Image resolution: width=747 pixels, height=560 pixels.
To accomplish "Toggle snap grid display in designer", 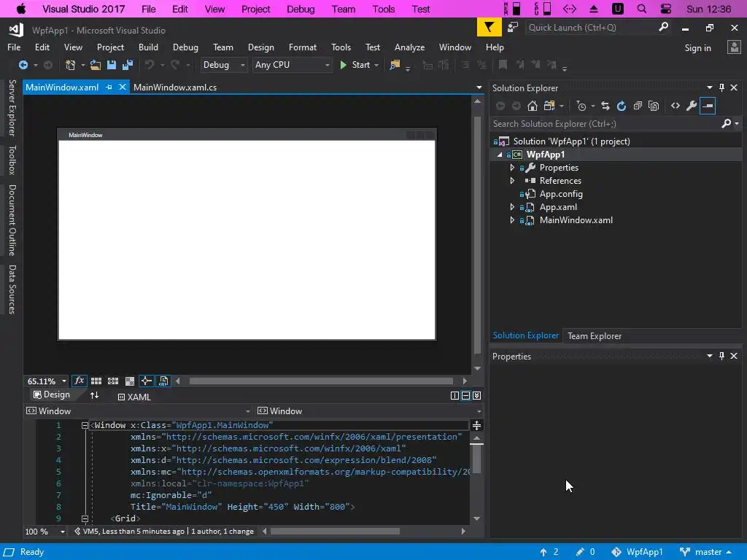I will (x=96, y=381).
